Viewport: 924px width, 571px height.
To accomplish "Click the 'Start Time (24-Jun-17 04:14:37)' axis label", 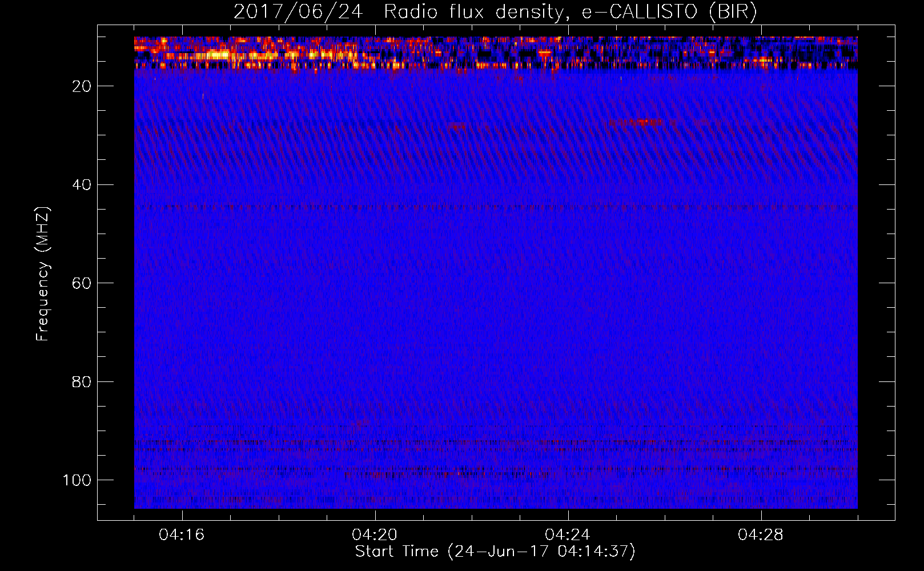I will click(495, 552).
